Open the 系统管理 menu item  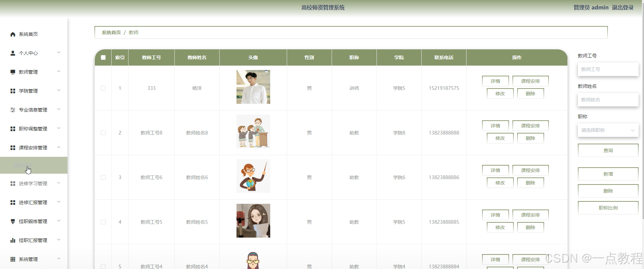tap(34, 259)
